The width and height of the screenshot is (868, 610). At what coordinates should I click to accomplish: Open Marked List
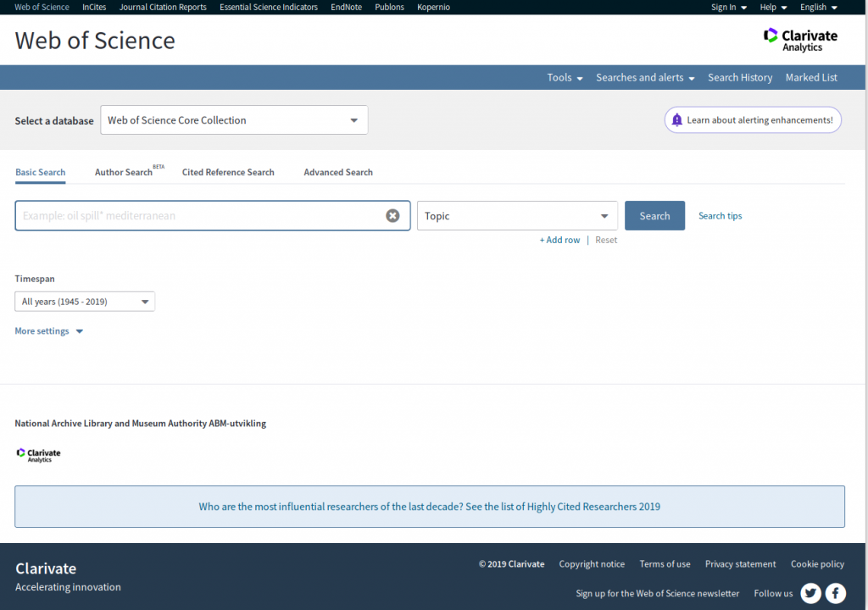point(811,77)
